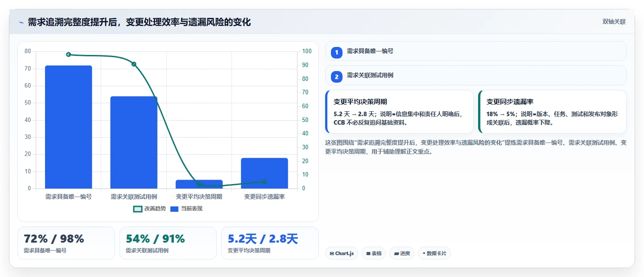Click the 数据卡片 sparkle icon
The height and width of the screenshot is (277, 644).
pos(424,253)
